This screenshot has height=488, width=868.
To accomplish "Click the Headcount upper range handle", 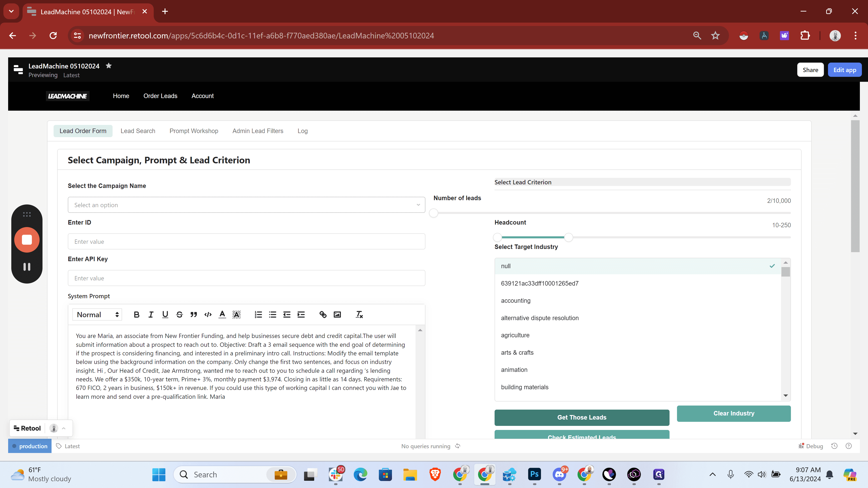I will click(x=568, y=237).
